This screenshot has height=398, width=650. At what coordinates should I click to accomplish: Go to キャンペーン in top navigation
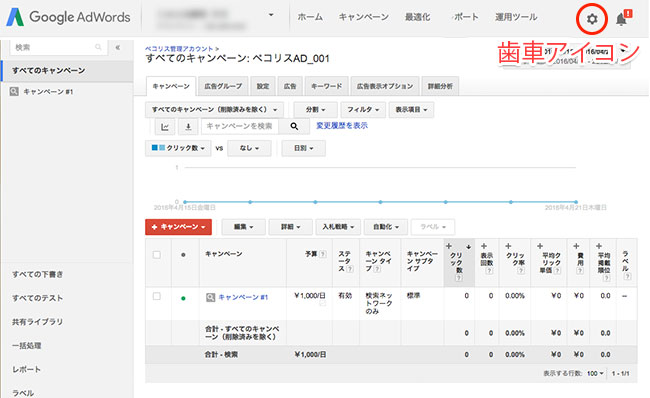[x=364, y=17]
